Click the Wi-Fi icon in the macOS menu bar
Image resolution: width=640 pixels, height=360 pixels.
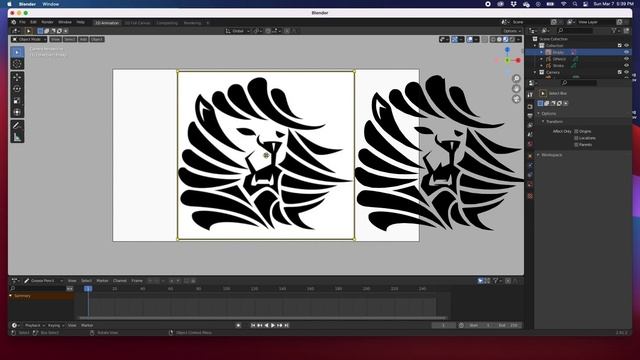click(x=563, y=4)
